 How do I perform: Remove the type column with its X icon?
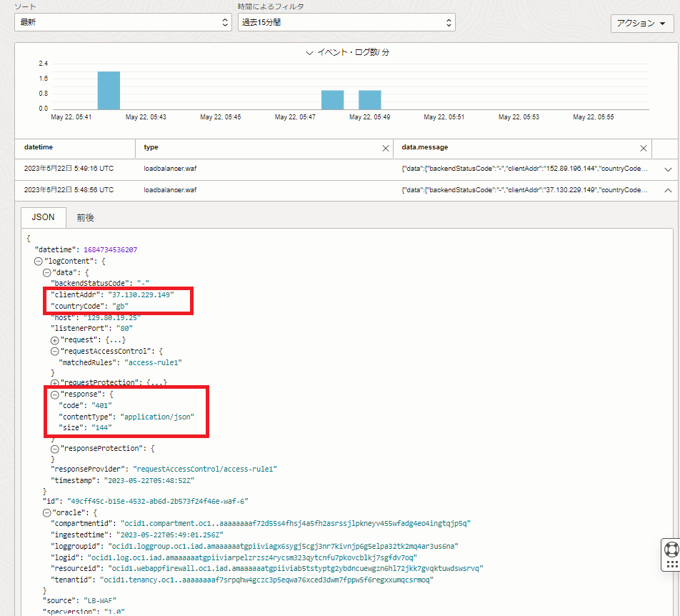386,148
